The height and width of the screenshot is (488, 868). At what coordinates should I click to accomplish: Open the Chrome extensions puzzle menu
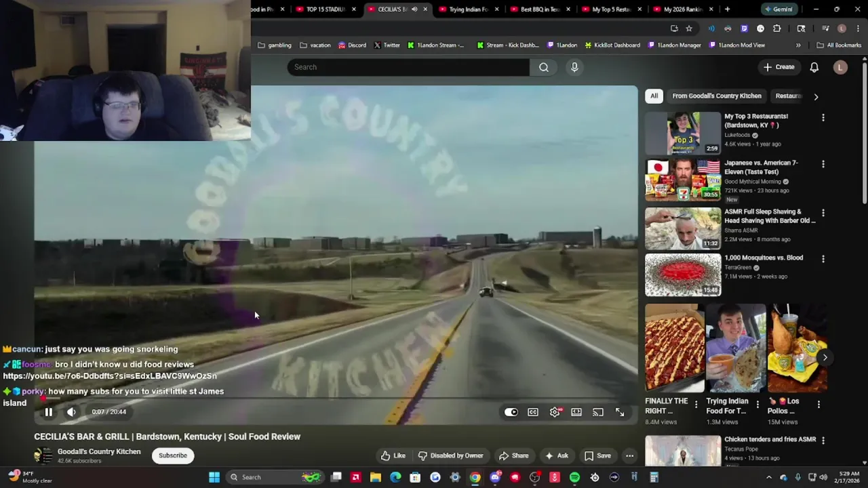[x=777, y=28]
